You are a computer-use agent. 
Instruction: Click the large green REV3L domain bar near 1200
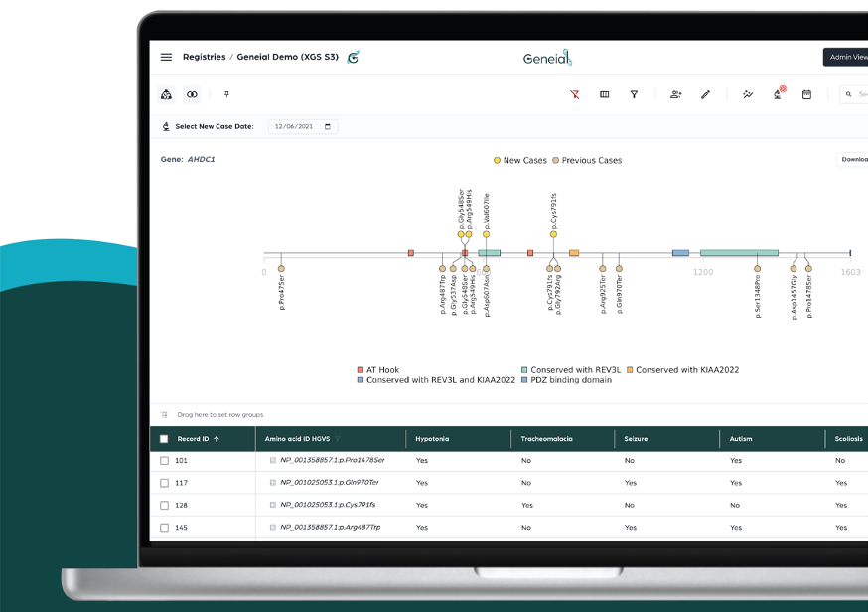[739, 253]
